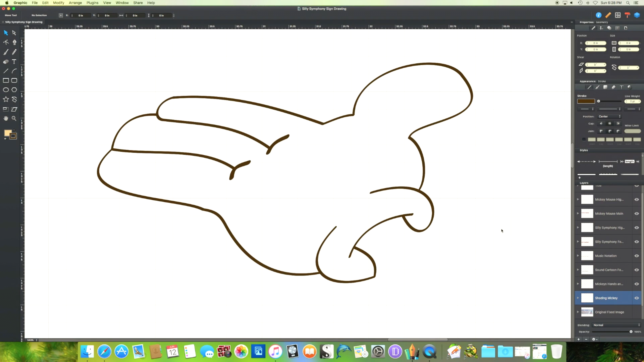The width and height of the screenshot is (644, 362).
Task: Click the brown Stroke color swatch
Action: (x=586, y=101)
